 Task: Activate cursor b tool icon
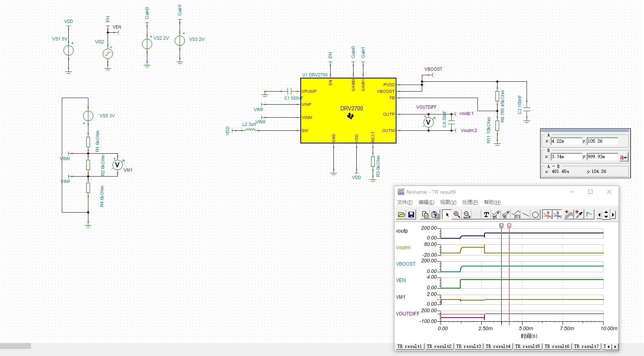557,215
